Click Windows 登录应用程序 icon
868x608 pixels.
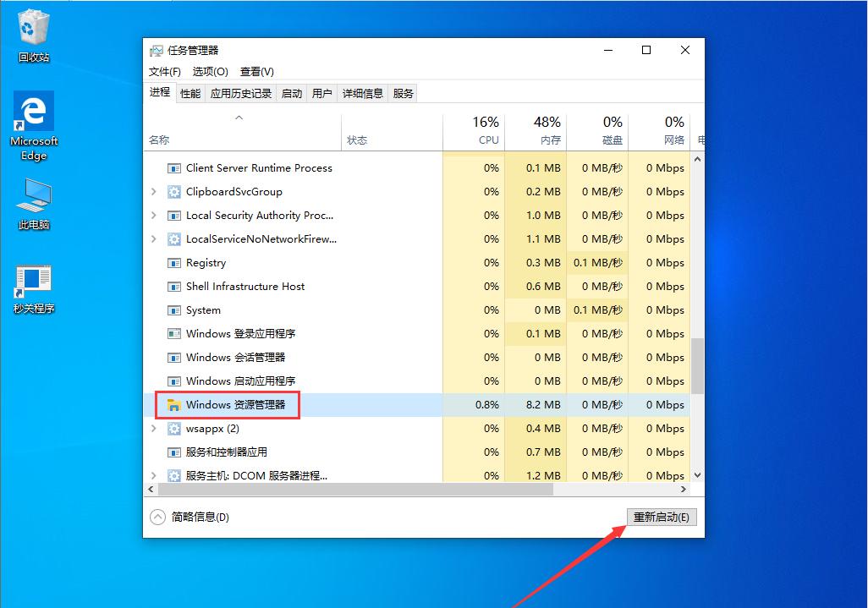[x=173, y=334]
